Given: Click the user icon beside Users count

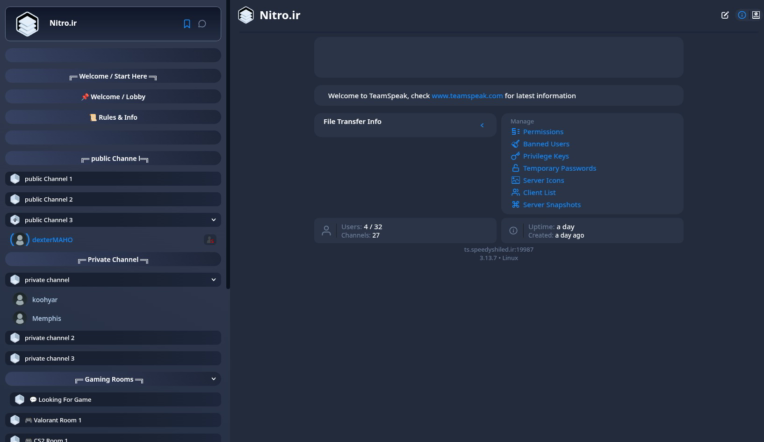Looking at the screenshot, I should pyautogui.click(x=326, y=231).
